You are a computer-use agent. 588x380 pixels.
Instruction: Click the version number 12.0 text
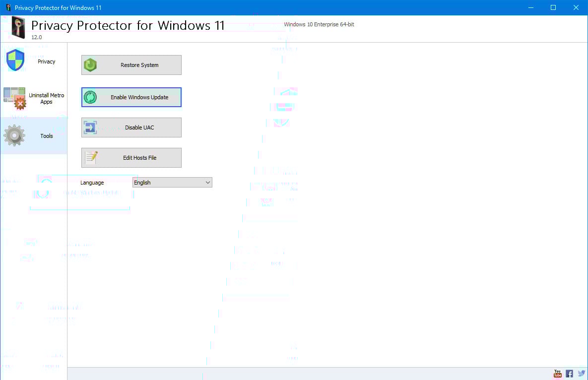[37, 37]
